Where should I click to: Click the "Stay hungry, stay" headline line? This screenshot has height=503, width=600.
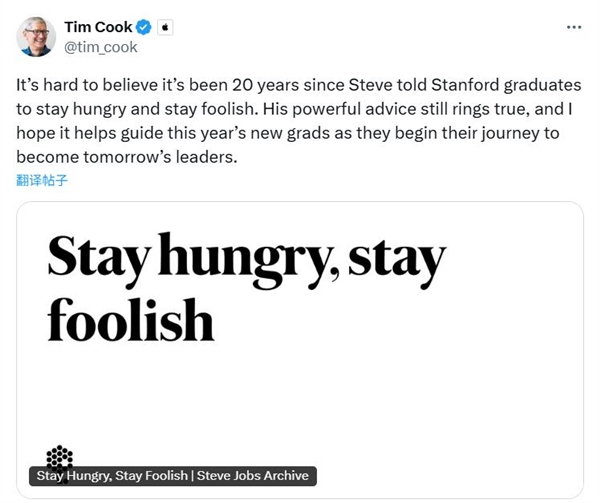246,259
